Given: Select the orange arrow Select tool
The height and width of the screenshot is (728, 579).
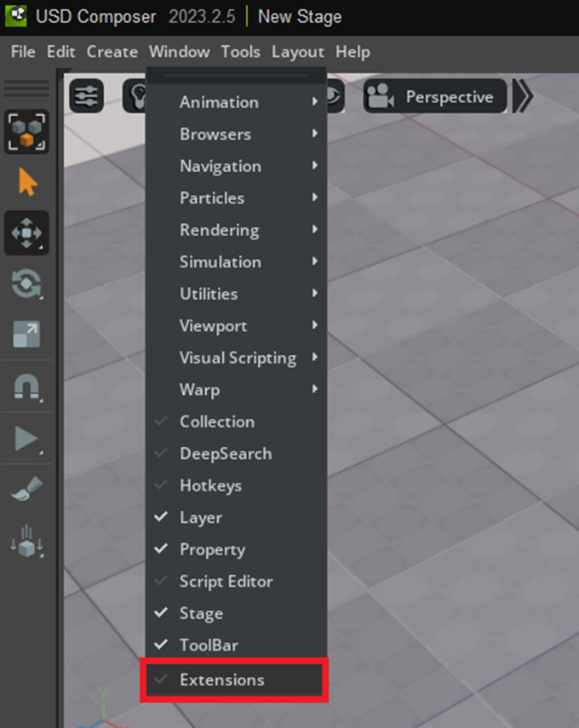Looking at the screenshot, I should [26, 182].
